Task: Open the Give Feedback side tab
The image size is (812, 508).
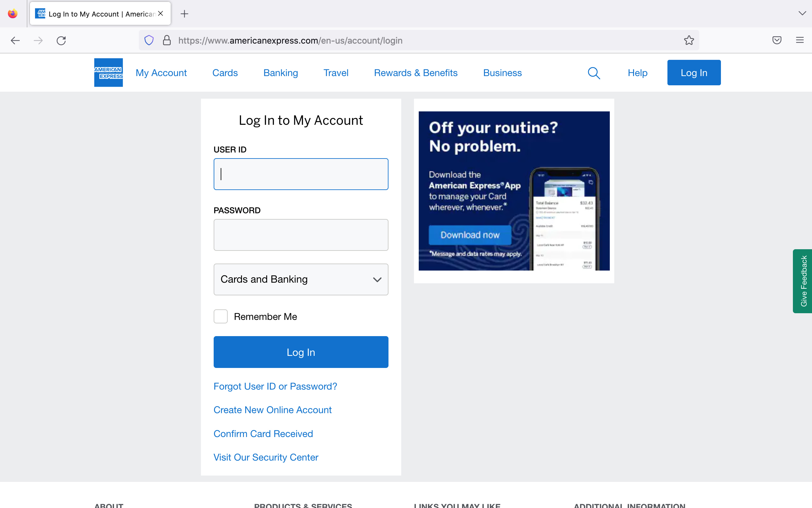Action: (x=803, y=281)
